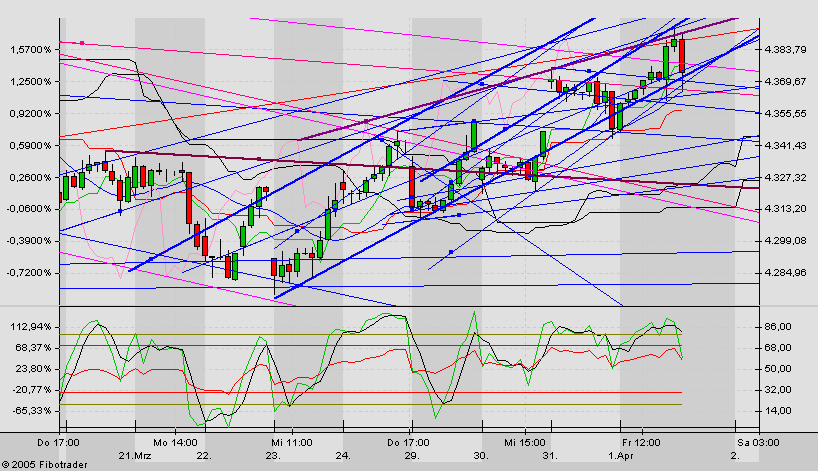Select the 4.369,67 price label
Viewport: 818px width, 471px height.
[785, 82]
